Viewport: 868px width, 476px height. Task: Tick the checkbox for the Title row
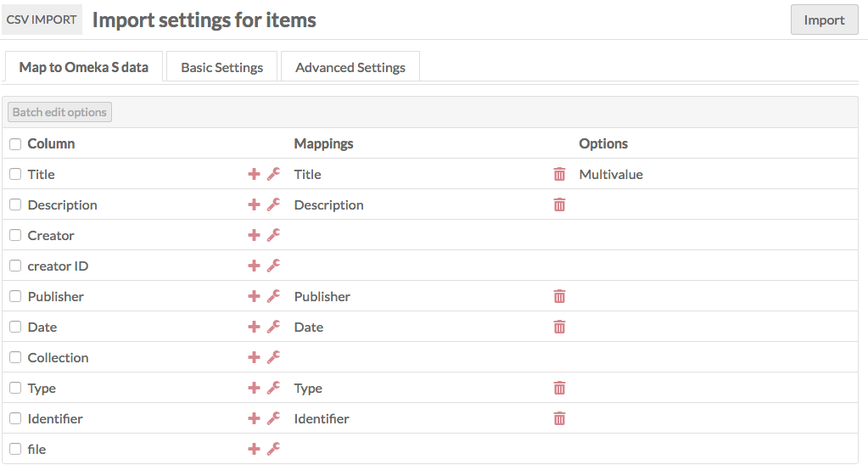point(15,174)
